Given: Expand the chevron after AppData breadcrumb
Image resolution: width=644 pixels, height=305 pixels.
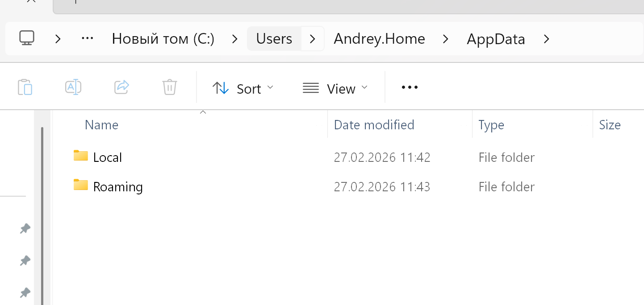Looking at the screenshot, I should coord(546,39).
